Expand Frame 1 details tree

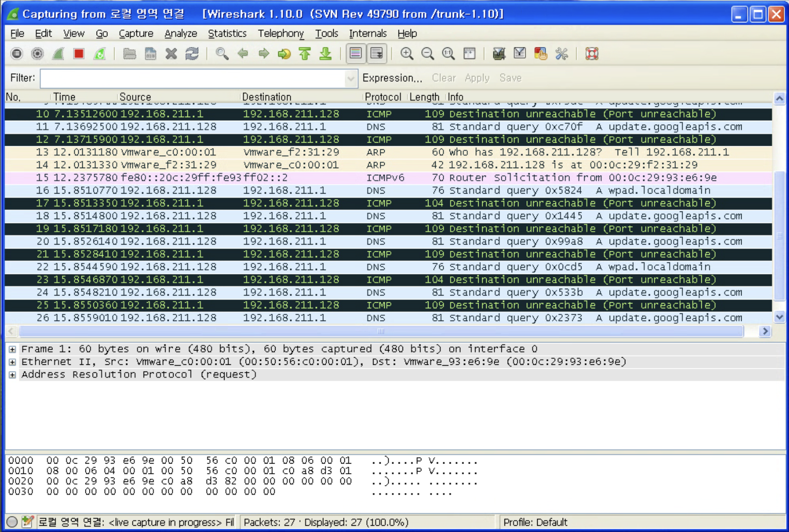[13, 349]
